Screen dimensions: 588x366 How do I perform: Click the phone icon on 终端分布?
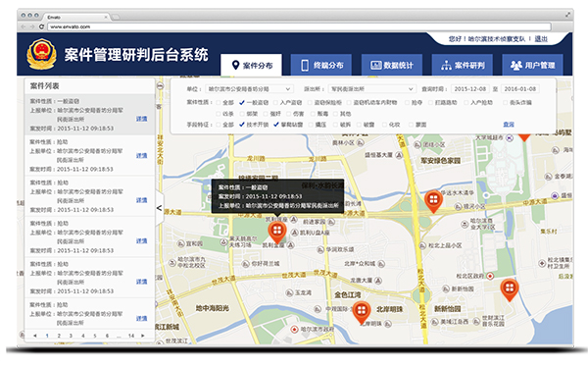[x=305, y=65]
